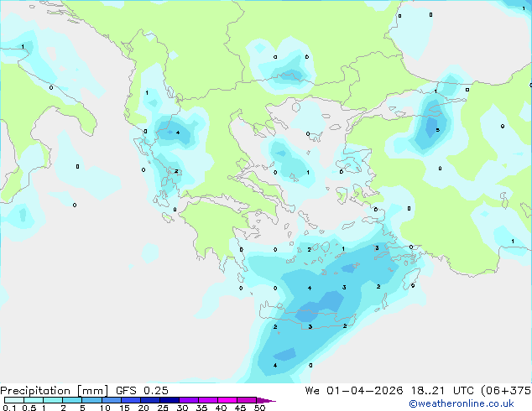This screenshot has width=532, height=411.
Task: Select the 1–2 mm legend color box
Action: coord(53,400)
